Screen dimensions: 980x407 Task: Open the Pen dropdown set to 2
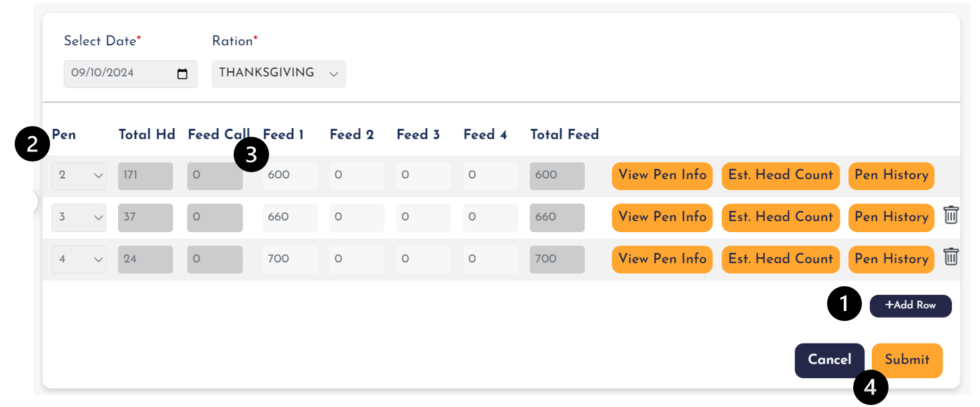tap(79, 176)
